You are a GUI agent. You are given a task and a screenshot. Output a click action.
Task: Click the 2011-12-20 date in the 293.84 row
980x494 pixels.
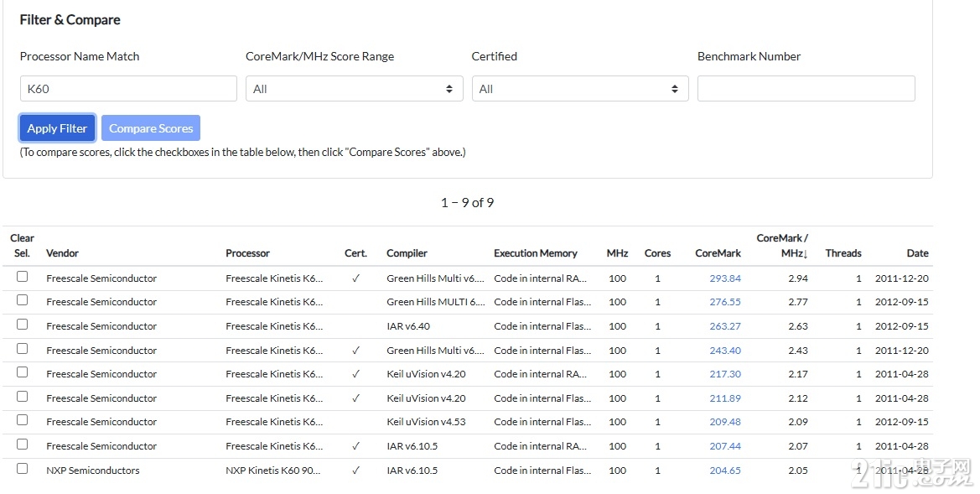902,278
